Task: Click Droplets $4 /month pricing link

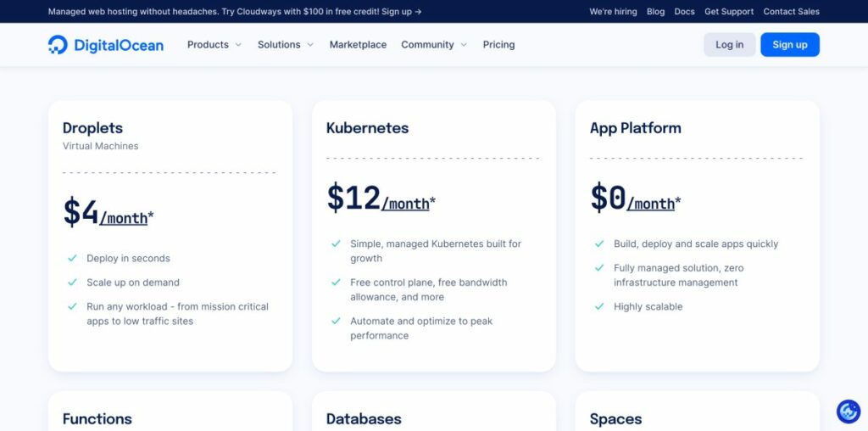Action: [124, 219]
